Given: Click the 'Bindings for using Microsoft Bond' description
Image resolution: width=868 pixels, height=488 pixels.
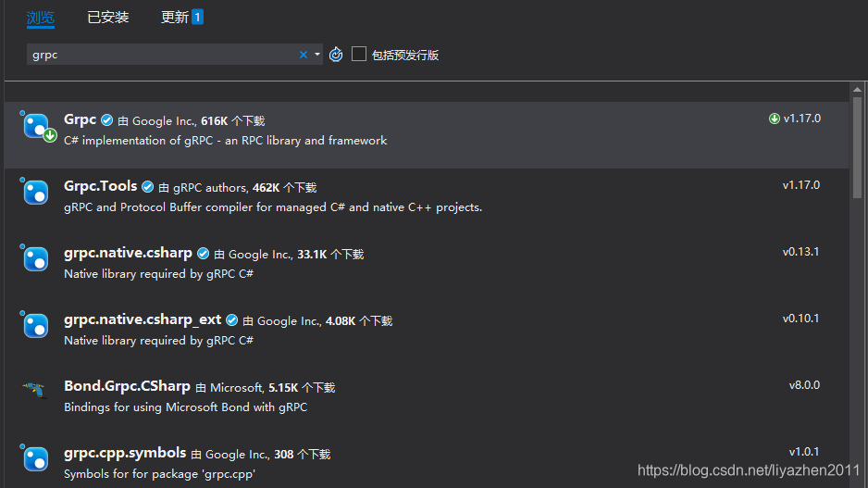Looking at the screenshot, I should coord(185,407).
